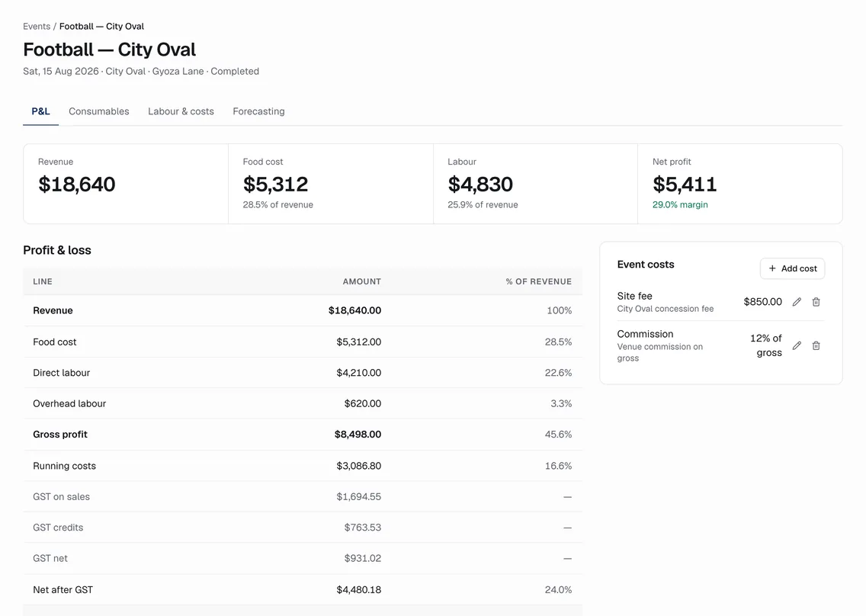Click the $763.53 GST credits amount

[x=363, y=528]
